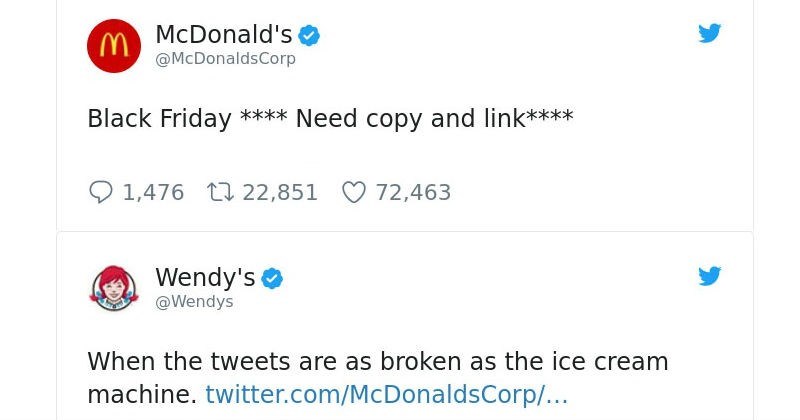
Task: Click the verified badge next to Wendy's
Action: pos(272,279)
